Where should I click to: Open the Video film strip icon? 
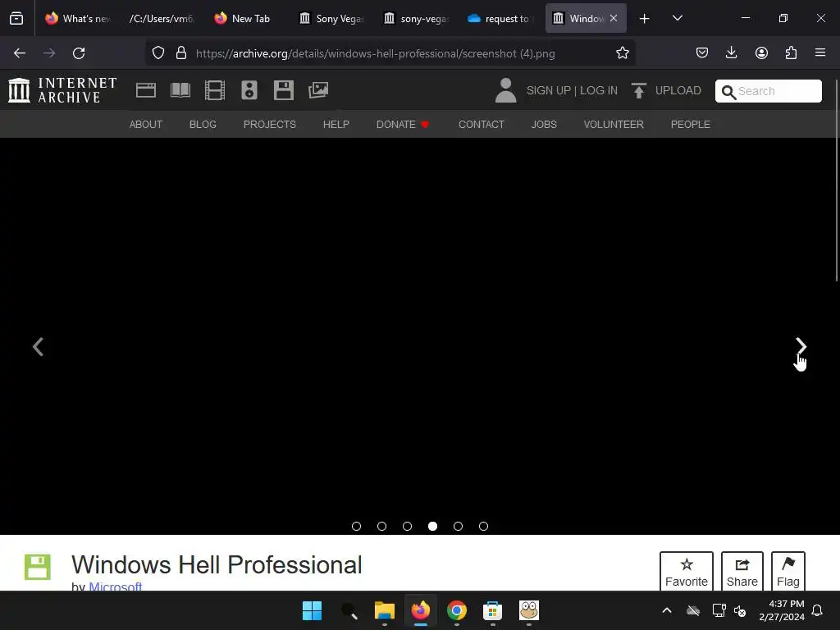[215, 90]
